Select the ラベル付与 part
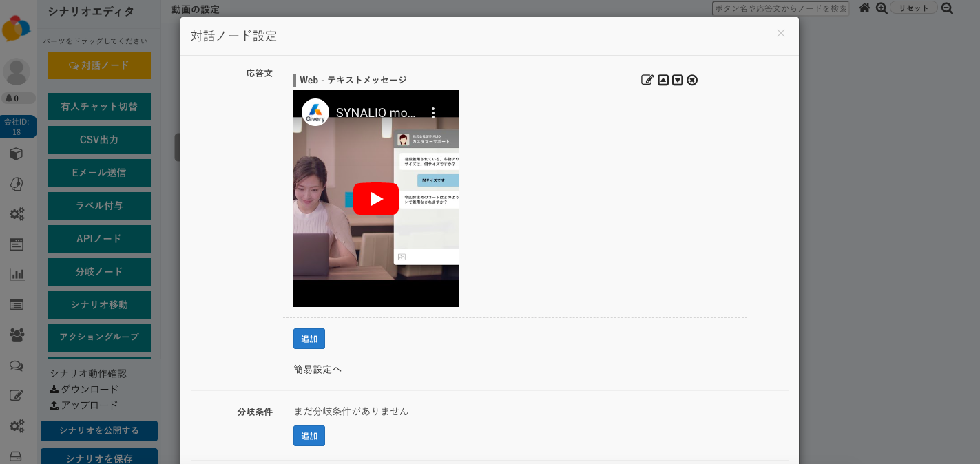 click(99, 206)
